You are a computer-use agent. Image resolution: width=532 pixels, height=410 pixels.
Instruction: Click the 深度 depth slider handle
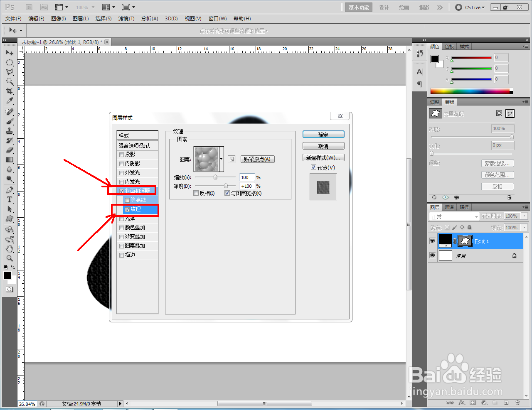click(x=226, y=186)
